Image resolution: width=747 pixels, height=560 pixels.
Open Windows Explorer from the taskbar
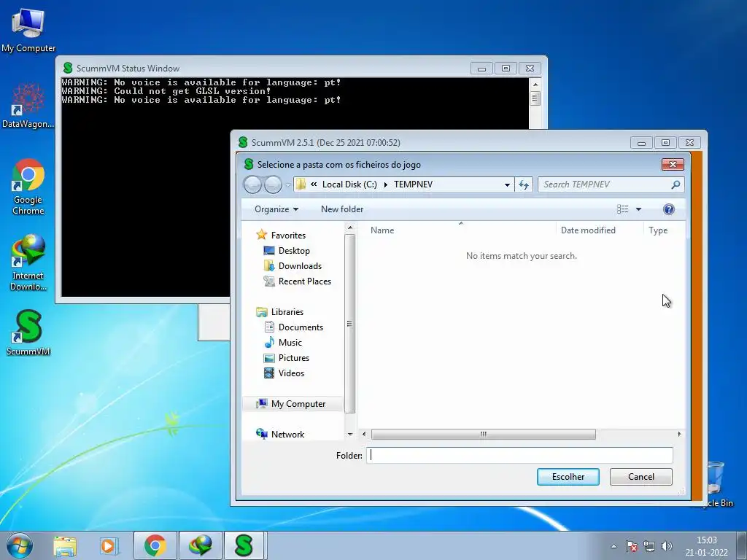point(65,545)
